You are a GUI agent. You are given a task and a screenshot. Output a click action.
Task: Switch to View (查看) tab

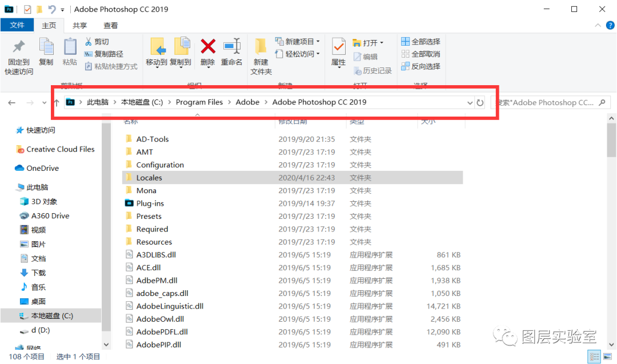(x=111, y=26)
